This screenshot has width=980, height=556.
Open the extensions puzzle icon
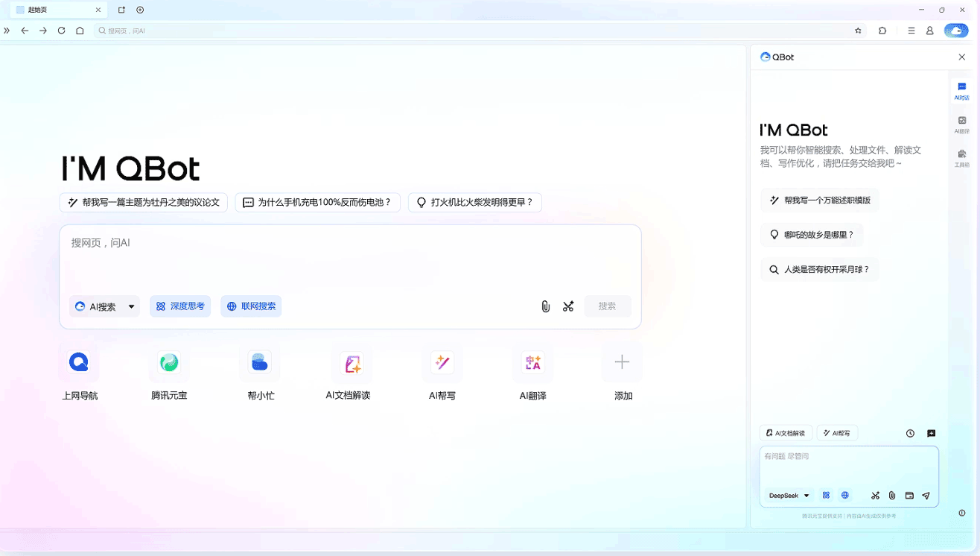(x=882, y=31)
